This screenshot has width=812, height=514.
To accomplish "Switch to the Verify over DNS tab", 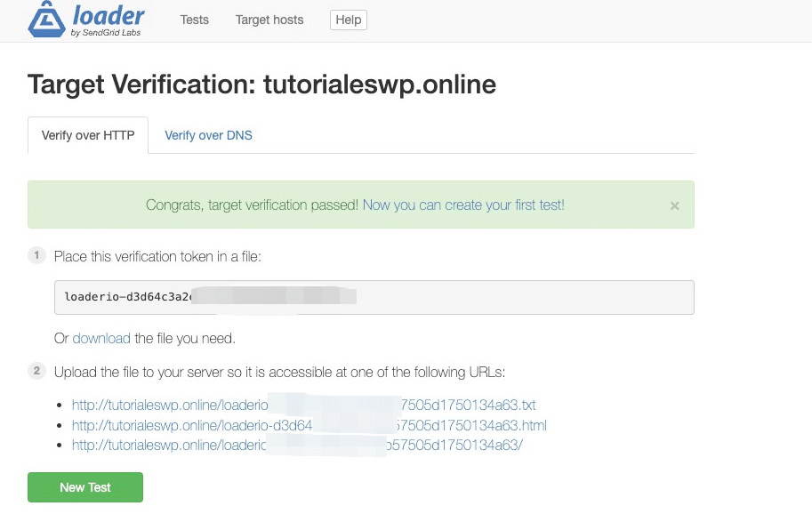I will click(x=207, y=135).
